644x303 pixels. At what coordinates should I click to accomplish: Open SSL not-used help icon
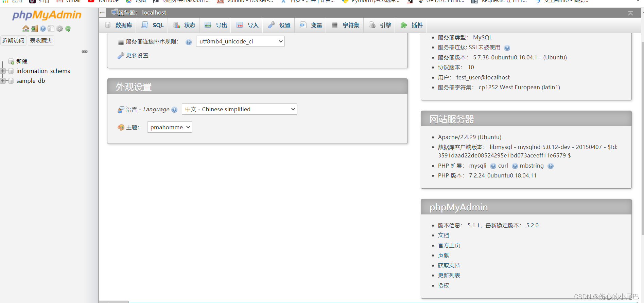[507, 48]
